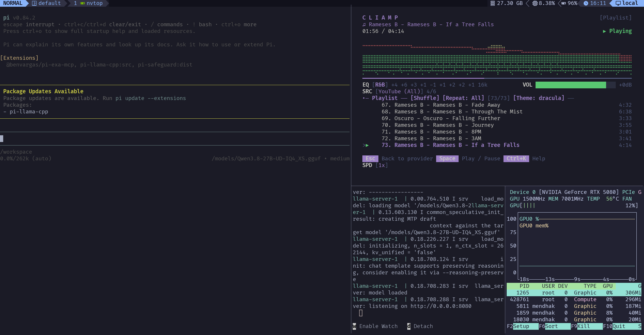Click the [Extensions] section header in pi

coord(19,58)
